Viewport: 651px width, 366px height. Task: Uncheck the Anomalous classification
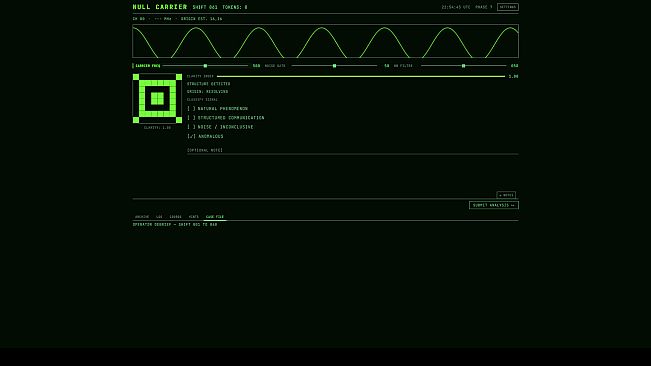point(205,136)
